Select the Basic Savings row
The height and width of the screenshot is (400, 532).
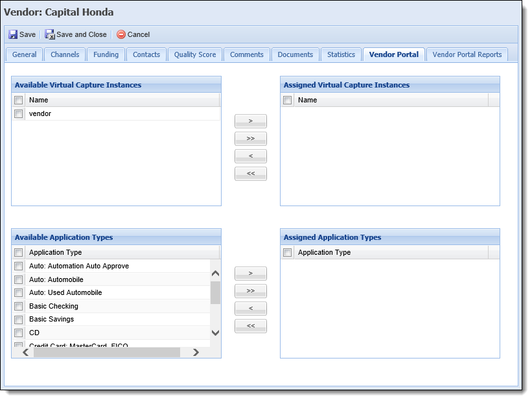pyautogui.click(x=111, y=320)
